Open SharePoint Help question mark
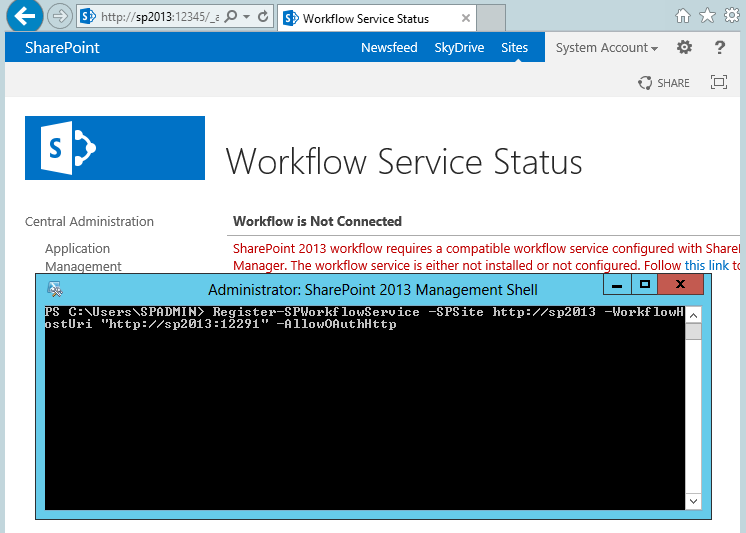The height and width of the screenshot is (533, 746). (719, 47)
